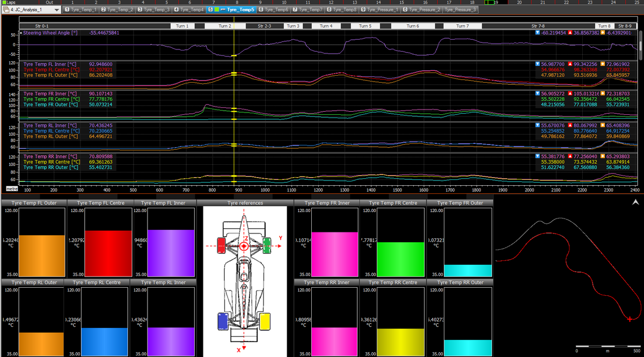
Task: Switch to the Tyre_Temp_1 tab
Action: [x=80, y=10]
